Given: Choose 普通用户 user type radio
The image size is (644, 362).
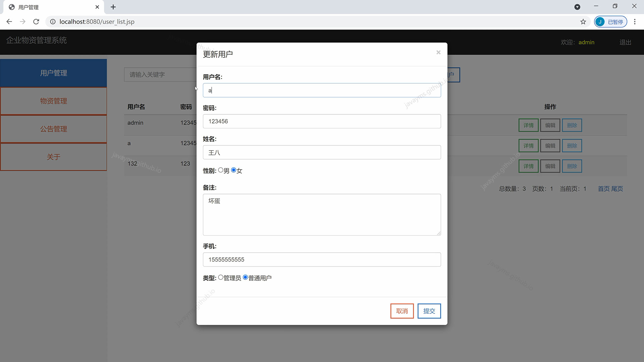Looking at the screenshot, I should tap(246, 278).
